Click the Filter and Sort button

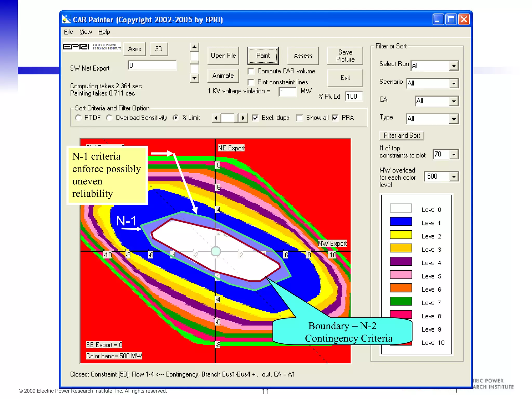click(401, 135)
